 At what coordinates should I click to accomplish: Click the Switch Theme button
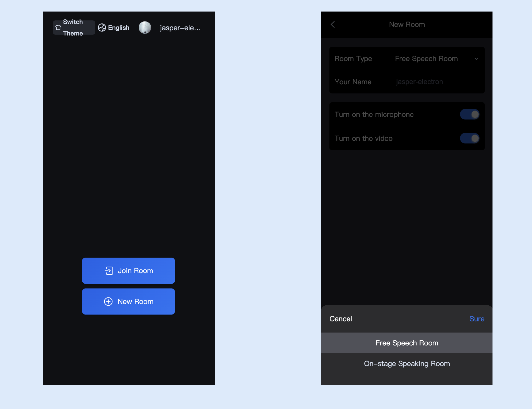74,28
